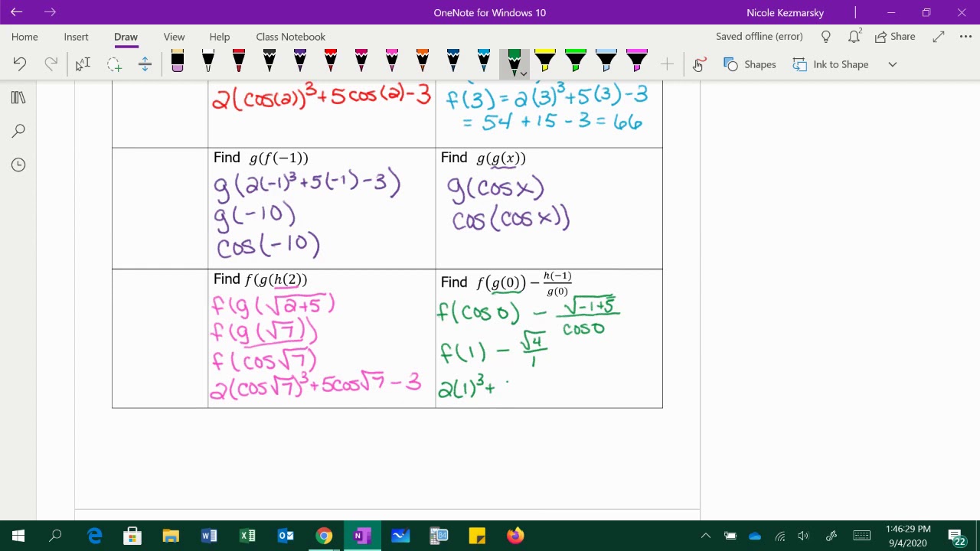
Task: Open Search in the left sidebar
Action: click(18, 131)
